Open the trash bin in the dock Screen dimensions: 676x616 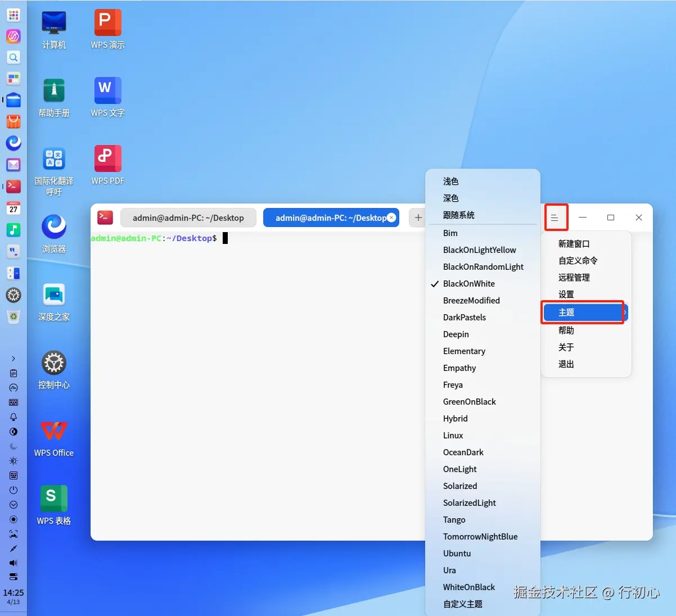point(13,317)
